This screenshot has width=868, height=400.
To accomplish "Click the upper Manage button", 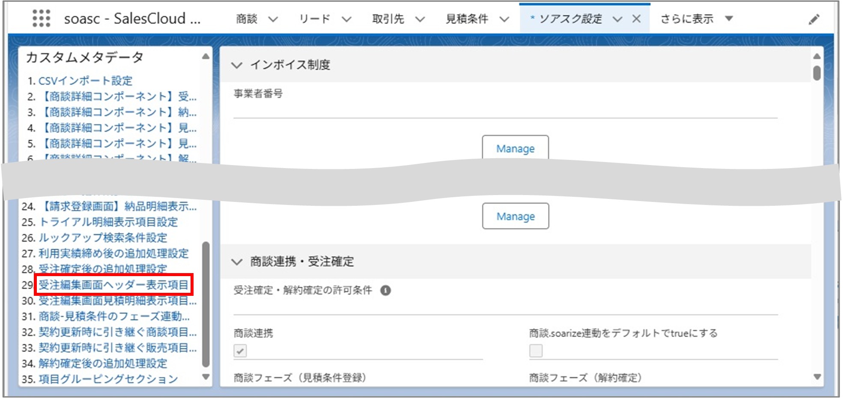I will [x=515, y=148].
